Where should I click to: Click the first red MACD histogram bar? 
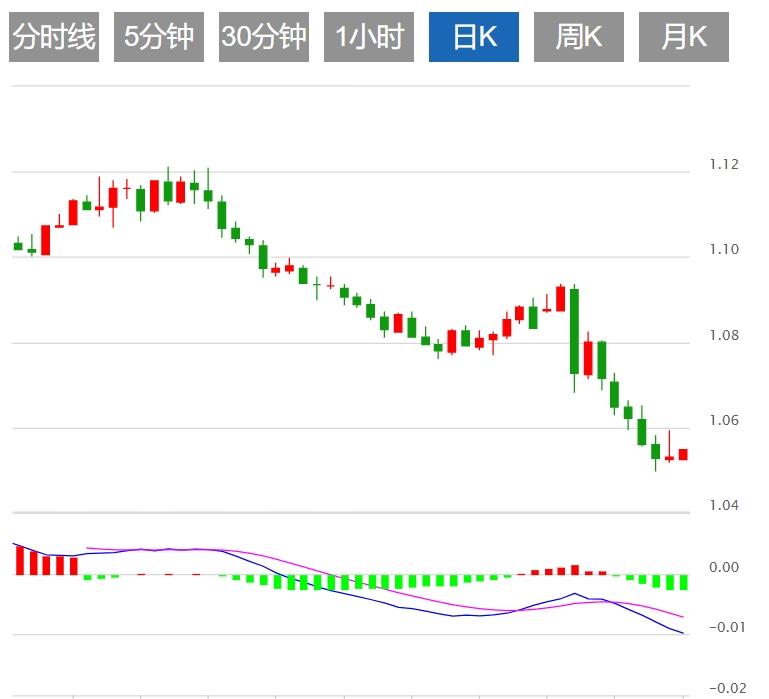[x=19, y=560]
